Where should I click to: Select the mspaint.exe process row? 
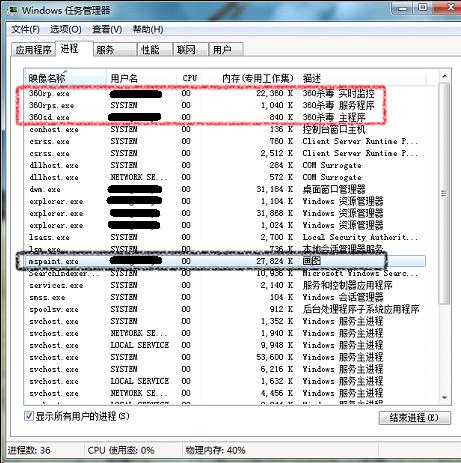pos(225,261)
